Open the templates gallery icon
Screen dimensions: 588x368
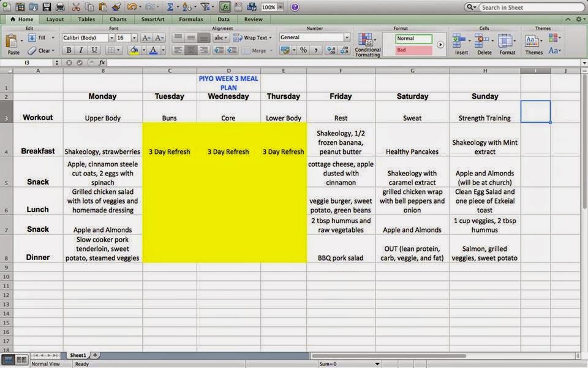(x=20, y=6)
